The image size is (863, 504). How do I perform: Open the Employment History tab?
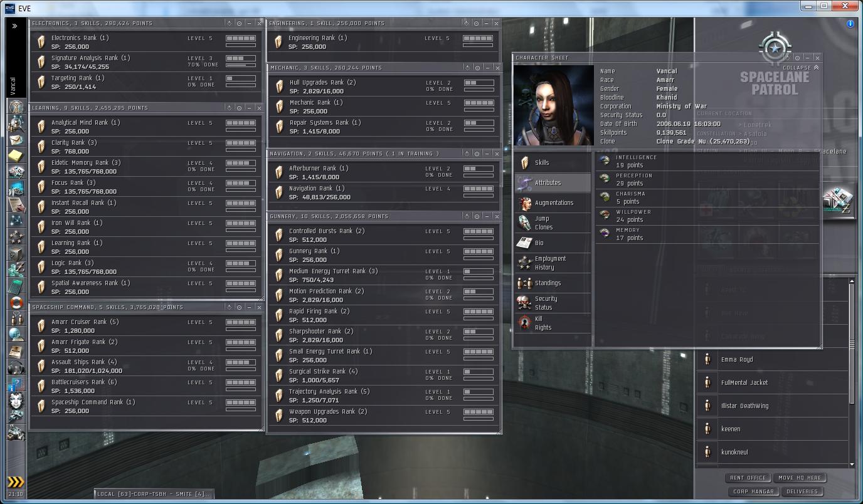[x=553, y=263]
